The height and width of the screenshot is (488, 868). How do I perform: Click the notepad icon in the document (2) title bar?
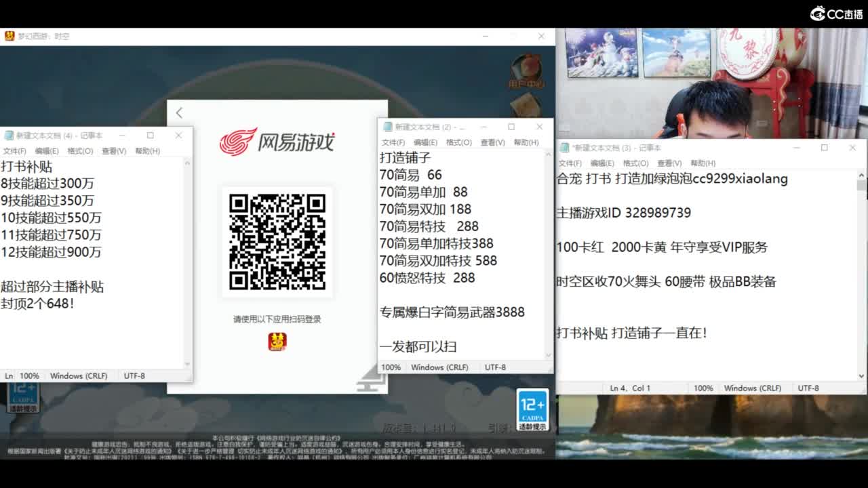click(x=388, y=127)
